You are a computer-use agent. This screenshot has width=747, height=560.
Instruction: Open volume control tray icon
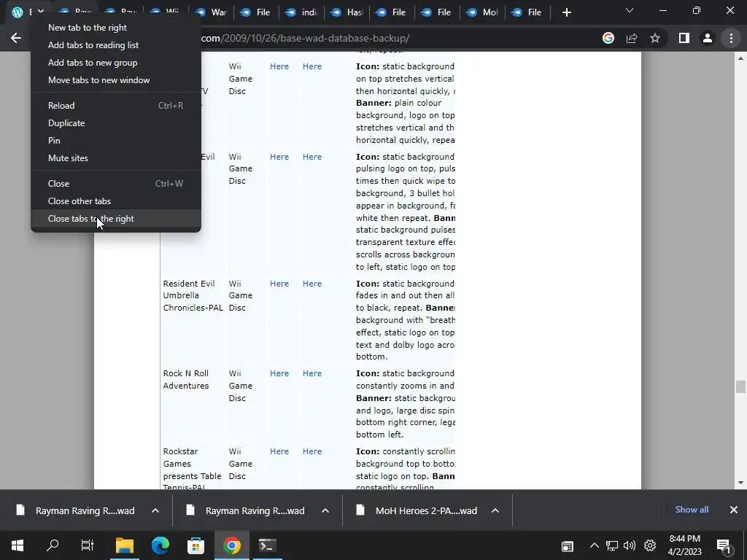click(630, 545)
